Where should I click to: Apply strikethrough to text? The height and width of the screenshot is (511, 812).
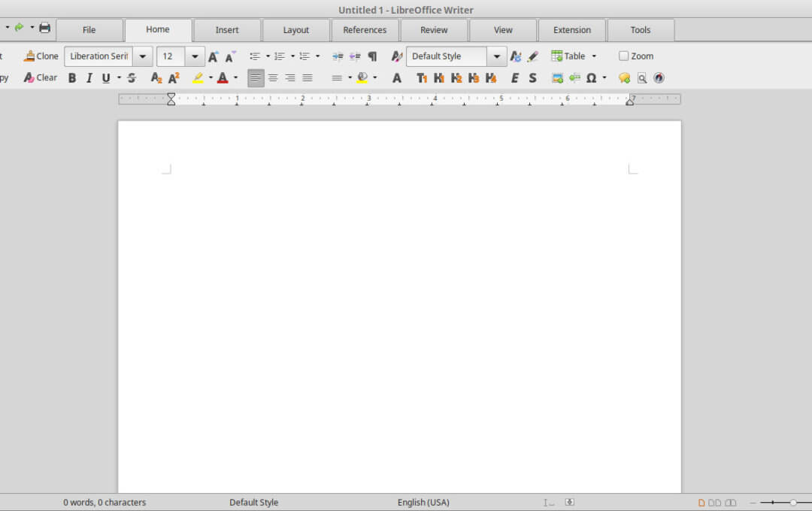coord(132,78)
